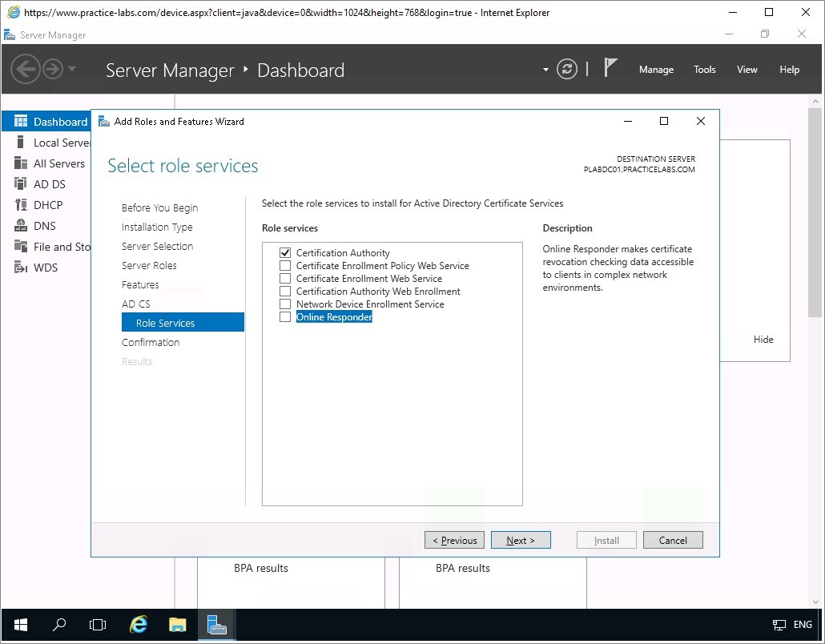Open the Manage menu

click(656, 70)
